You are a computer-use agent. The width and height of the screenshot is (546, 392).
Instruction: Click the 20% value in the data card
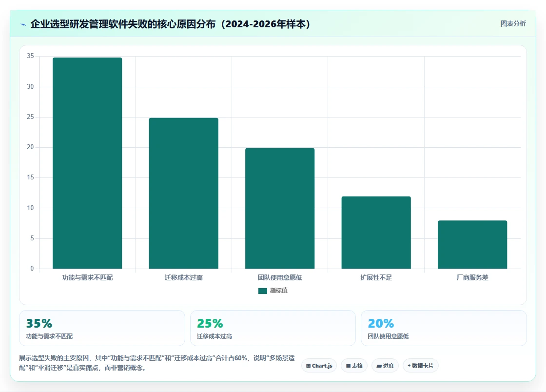tap(381, 323)
